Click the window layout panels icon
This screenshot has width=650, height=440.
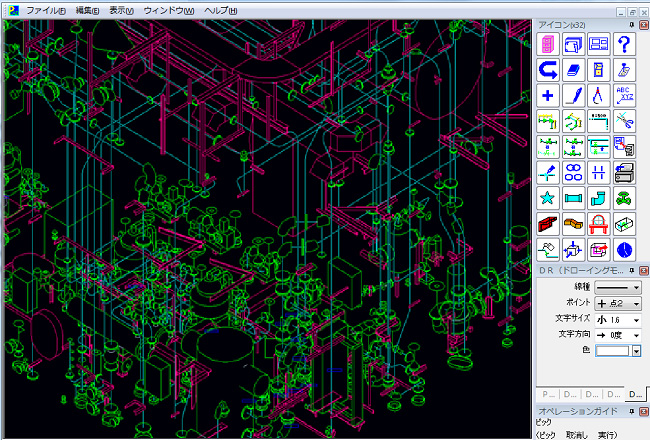tap(599, 44)
